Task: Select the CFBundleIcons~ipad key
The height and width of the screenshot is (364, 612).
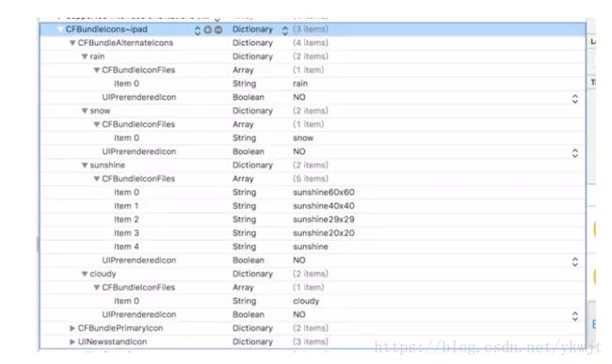Action: click(106, 29)
